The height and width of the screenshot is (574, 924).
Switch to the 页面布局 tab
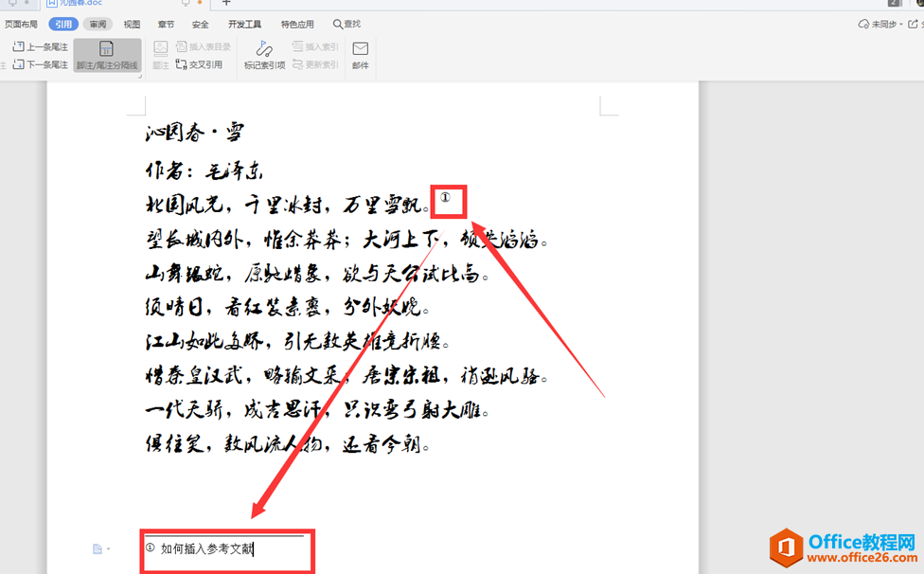[21, 25]
